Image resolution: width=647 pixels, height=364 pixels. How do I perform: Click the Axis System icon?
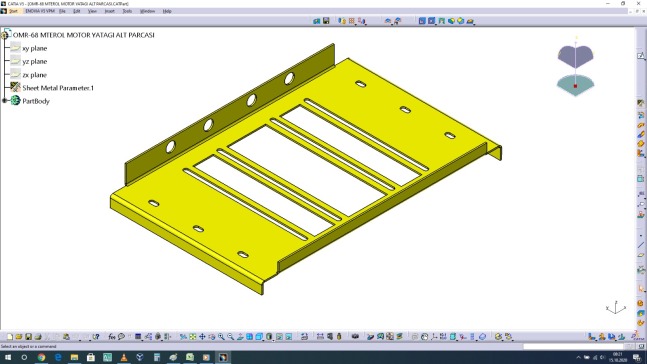click(434, 337)
